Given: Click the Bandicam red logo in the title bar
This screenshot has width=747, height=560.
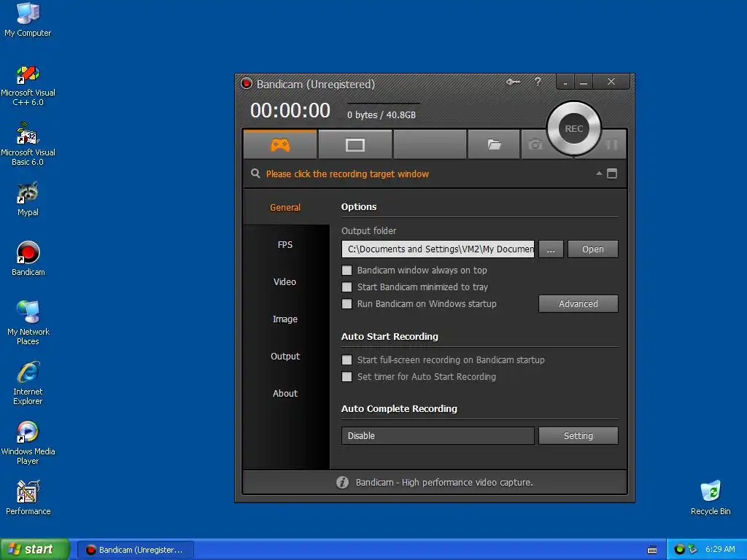Looking at the screenshot, I should [x=247, y=84].
